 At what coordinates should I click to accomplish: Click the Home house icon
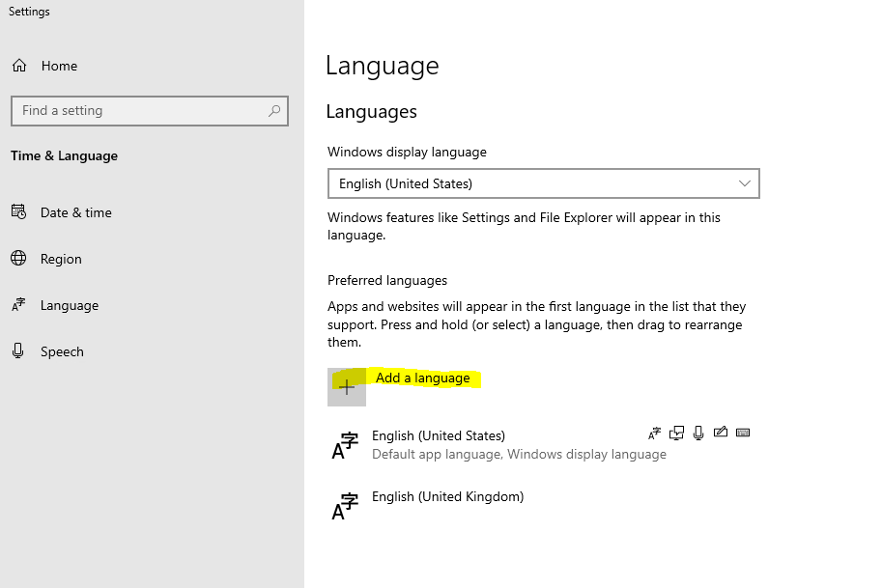[19, 66]
